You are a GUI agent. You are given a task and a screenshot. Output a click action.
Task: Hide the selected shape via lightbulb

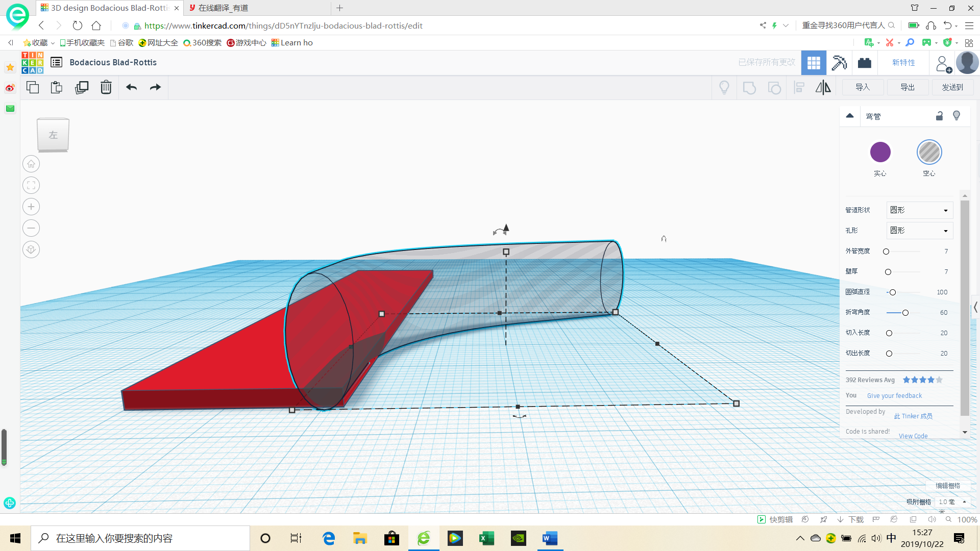957,116
